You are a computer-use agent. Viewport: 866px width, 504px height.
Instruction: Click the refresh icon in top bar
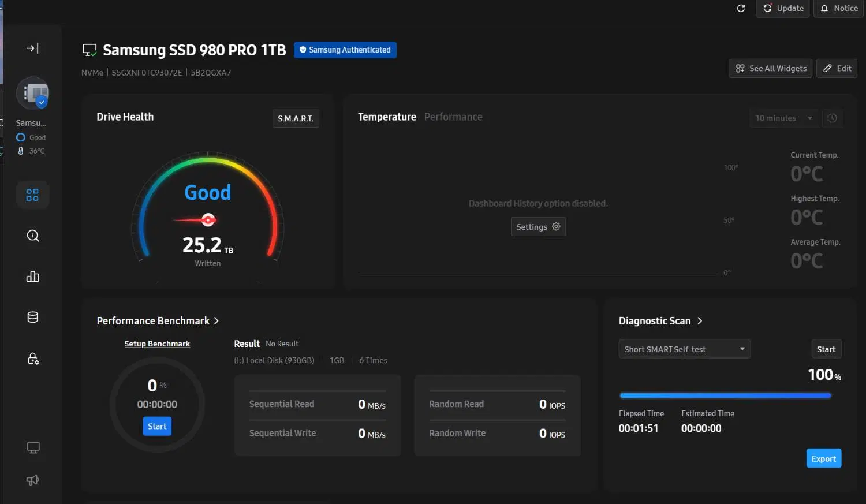741,8
